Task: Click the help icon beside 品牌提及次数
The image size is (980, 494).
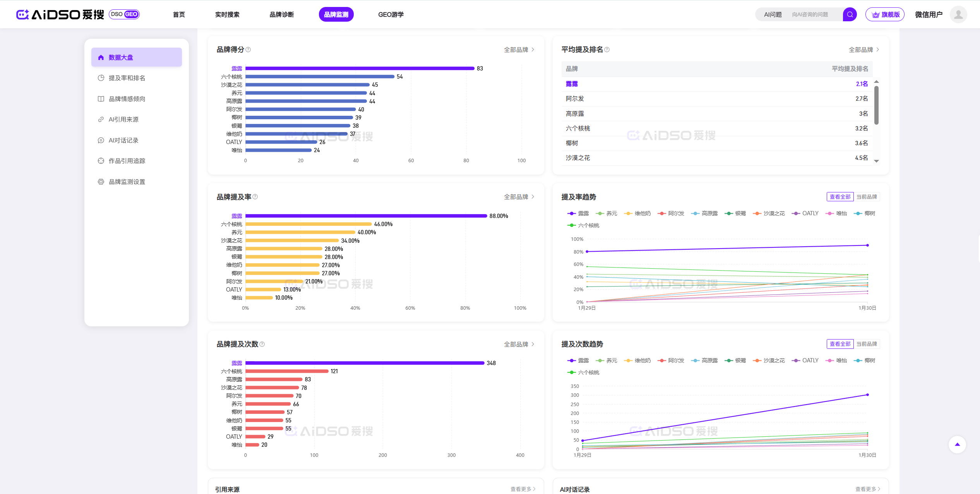Action: tap(262, 344)
